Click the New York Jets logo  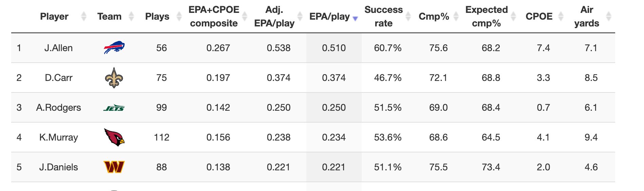114,108
